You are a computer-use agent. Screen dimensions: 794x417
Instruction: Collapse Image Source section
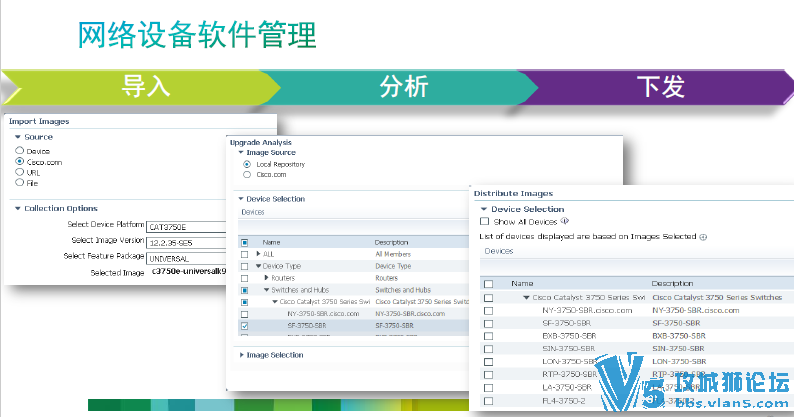coord(241,152)
